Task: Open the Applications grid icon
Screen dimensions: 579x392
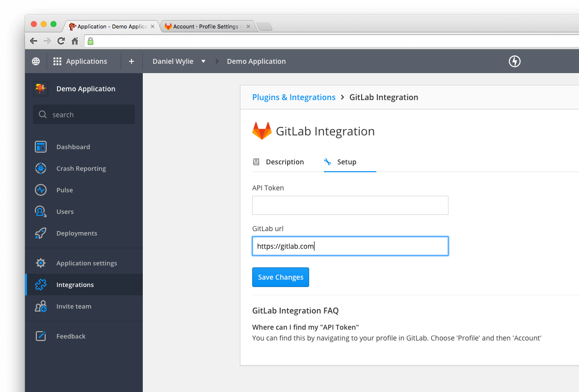Action: click(x=57, y=61)
